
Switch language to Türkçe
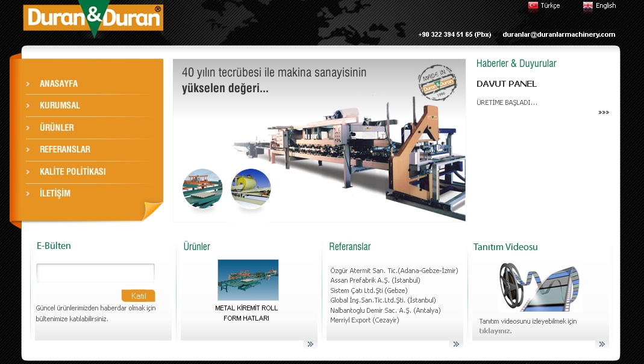[x=550, y=5]
